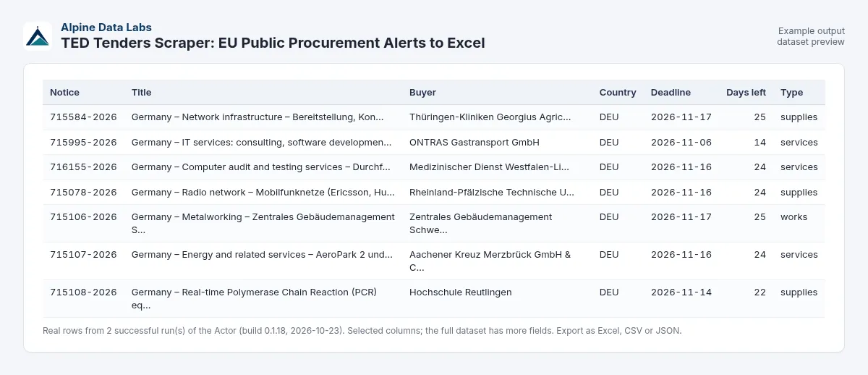Click the Title column header

click(141, 93)
